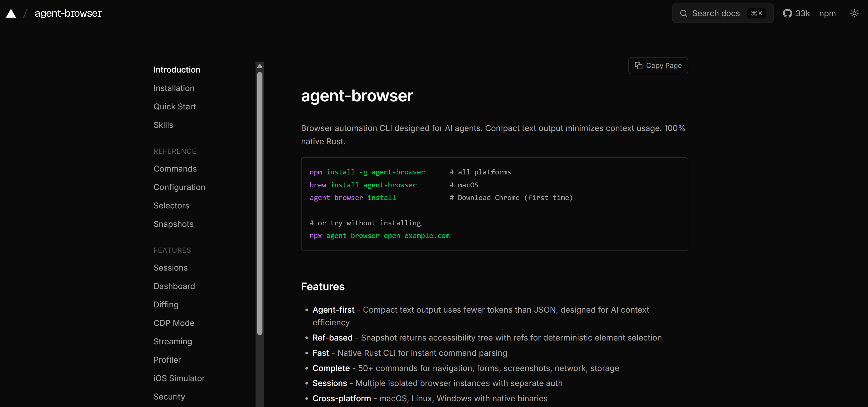
Task: Open the Security page
Action: point(169,397)
